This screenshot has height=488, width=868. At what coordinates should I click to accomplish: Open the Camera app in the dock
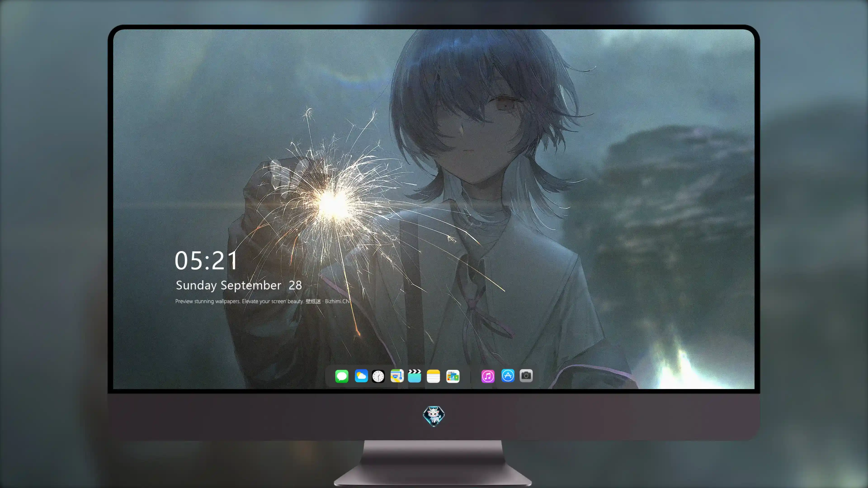tap(526, 375)
